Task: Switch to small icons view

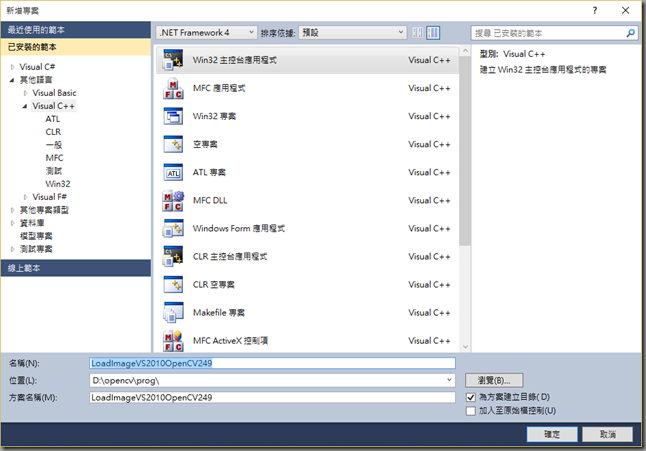Action: (x=417, y=33)
